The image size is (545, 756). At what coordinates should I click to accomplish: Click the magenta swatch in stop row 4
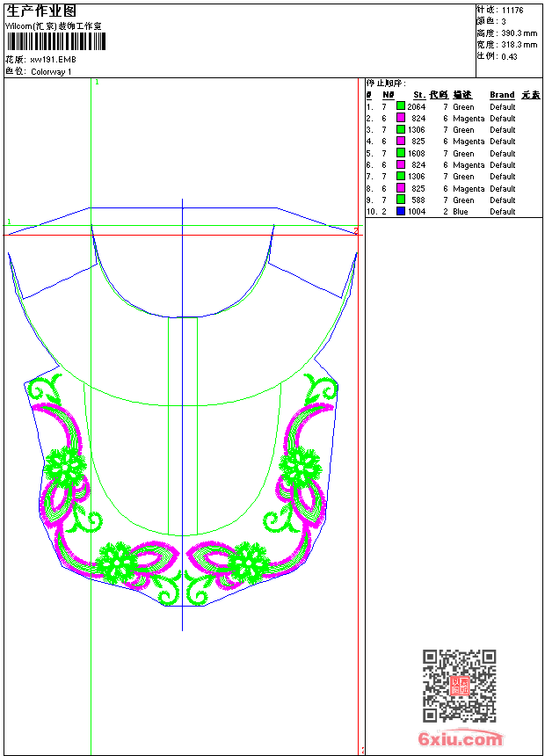400,141
